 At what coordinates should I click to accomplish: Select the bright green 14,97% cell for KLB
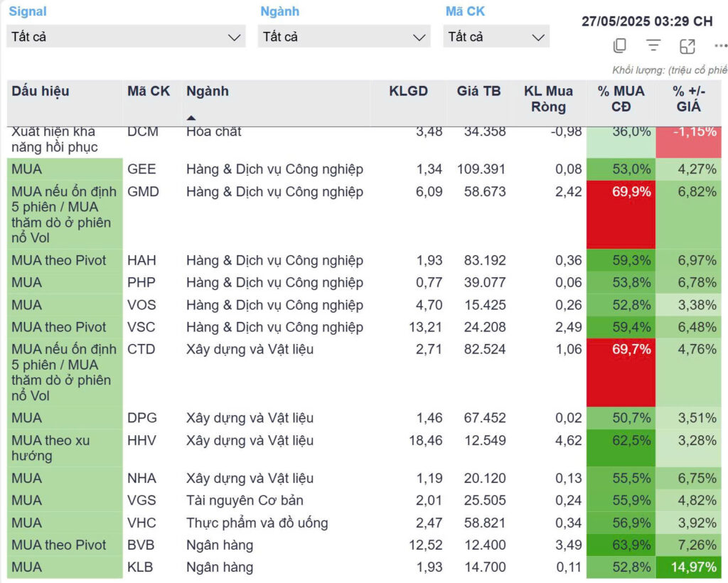(x=690, y=567)
